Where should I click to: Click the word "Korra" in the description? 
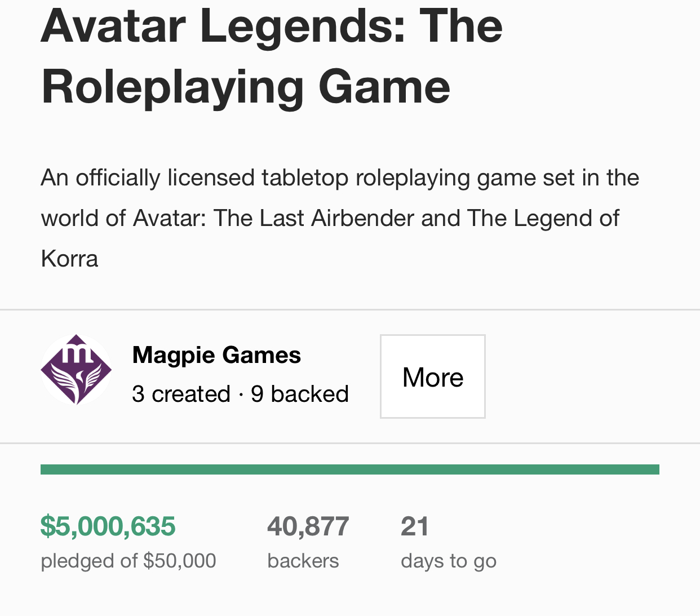(x=70, y=259)
